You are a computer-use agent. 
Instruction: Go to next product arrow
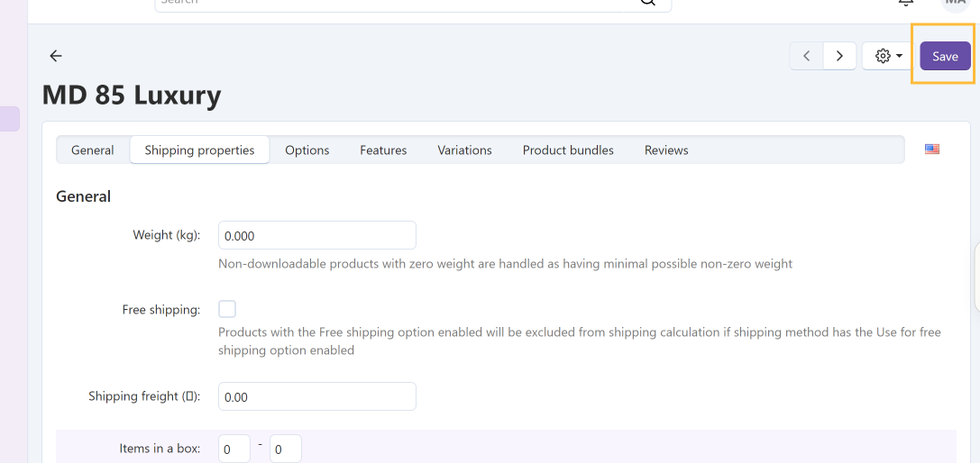point(839,56)
